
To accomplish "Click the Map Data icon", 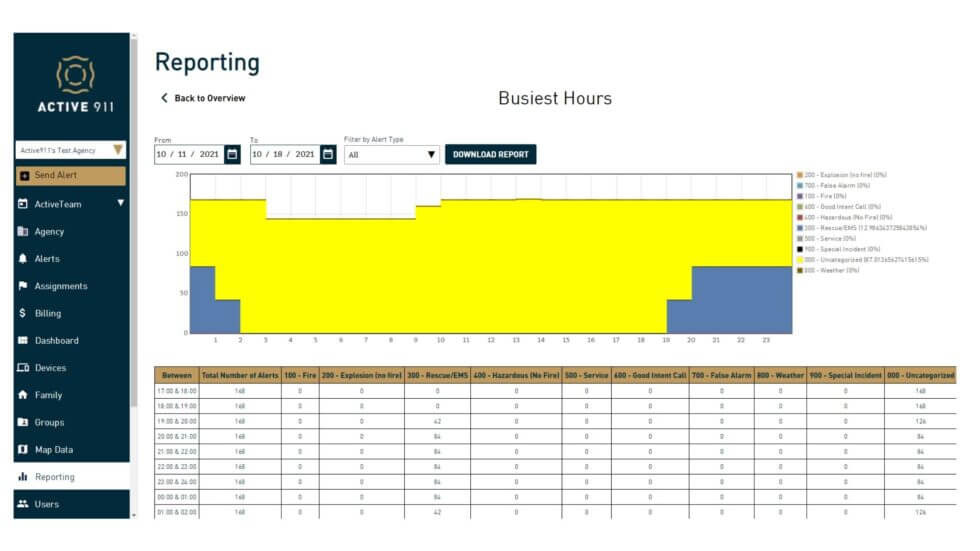I will (23, 450).
